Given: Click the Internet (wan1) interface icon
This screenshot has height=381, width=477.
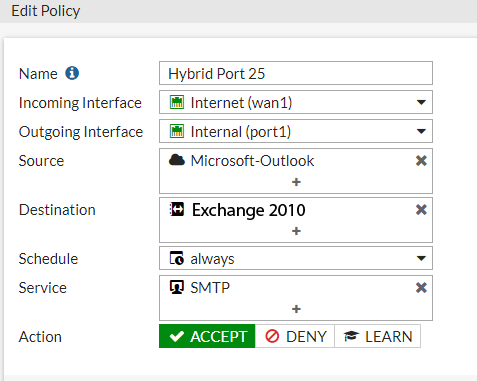Looking at the screenshot, I should click(x=177, y=102).
